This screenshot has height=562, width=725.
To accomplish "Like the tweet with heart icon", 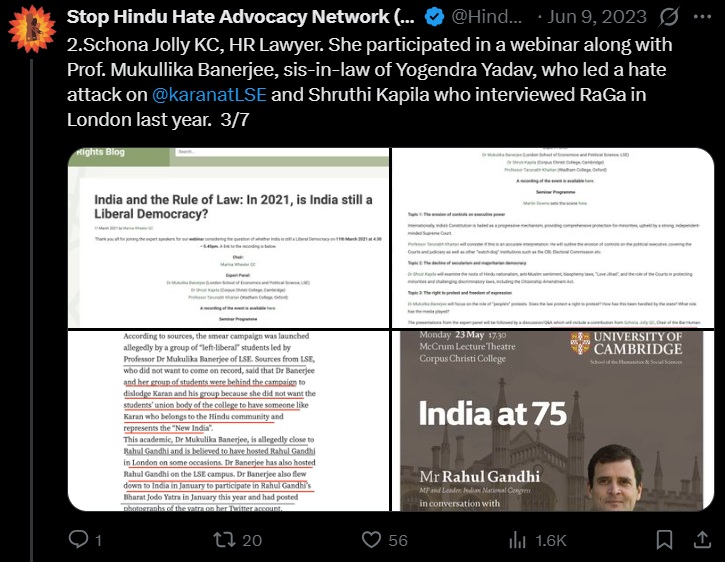I will [371, 540].
